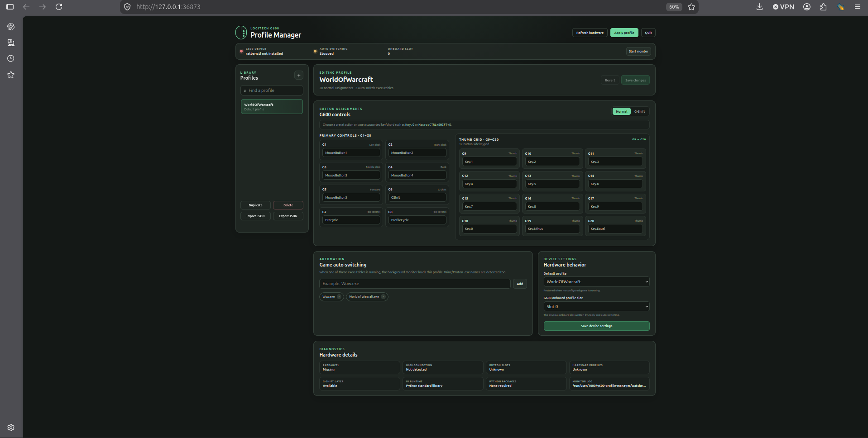Open the history clock icon in the sidebar
Screen dimensions: 868x438
[x=11, y=58]
